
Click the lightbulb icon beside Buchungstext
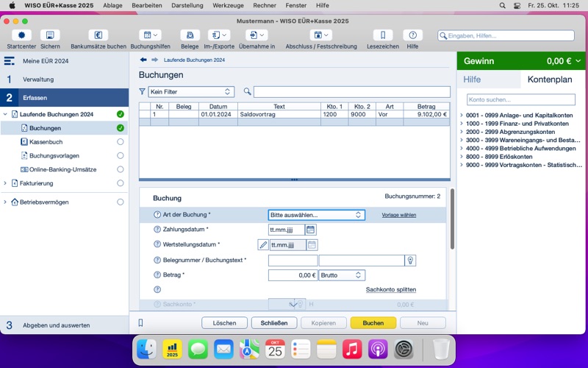(410, 261)
